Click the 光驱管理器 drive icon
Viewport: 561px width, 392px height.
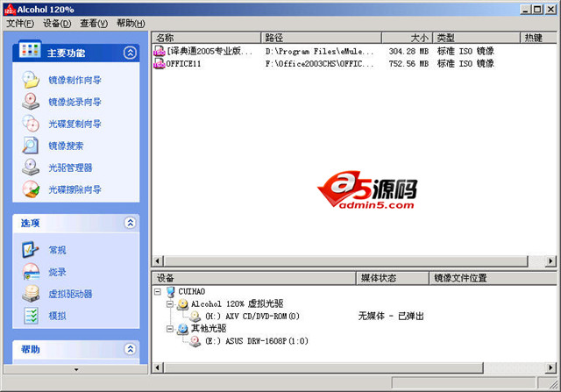(31, 167)
